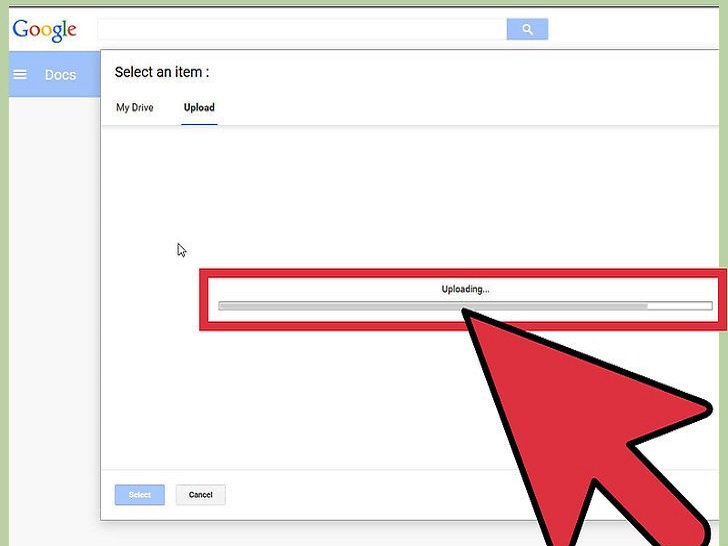Click the Uploading... status text
The image size is (728, 546).
coord(465,289)
